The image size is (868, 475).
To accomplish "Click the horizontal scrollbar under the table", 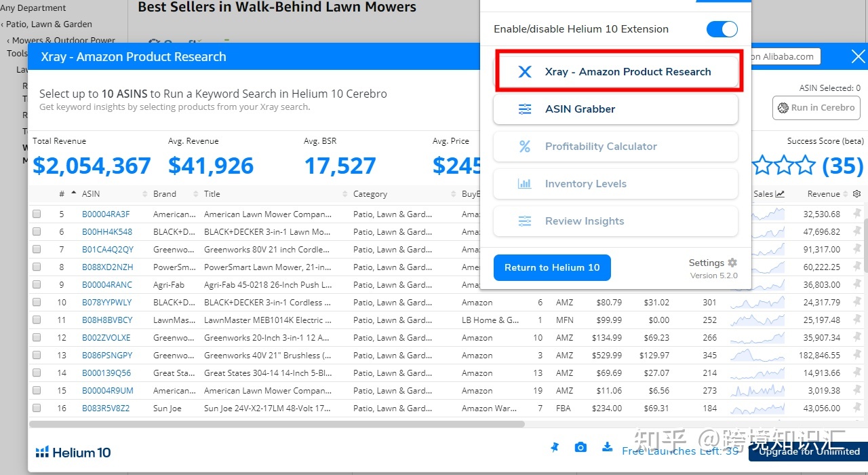I will pyautogui.click(x=277, y=424).
